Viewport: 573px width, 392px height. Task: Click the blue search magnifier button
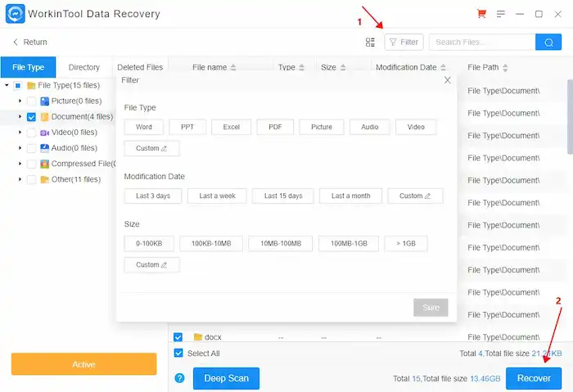pyautogui.click(x=548, y=42)
